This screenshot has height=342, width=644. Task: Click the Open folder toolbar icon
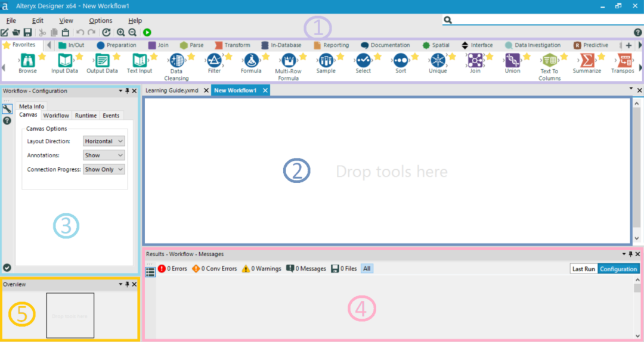point(16,32)
